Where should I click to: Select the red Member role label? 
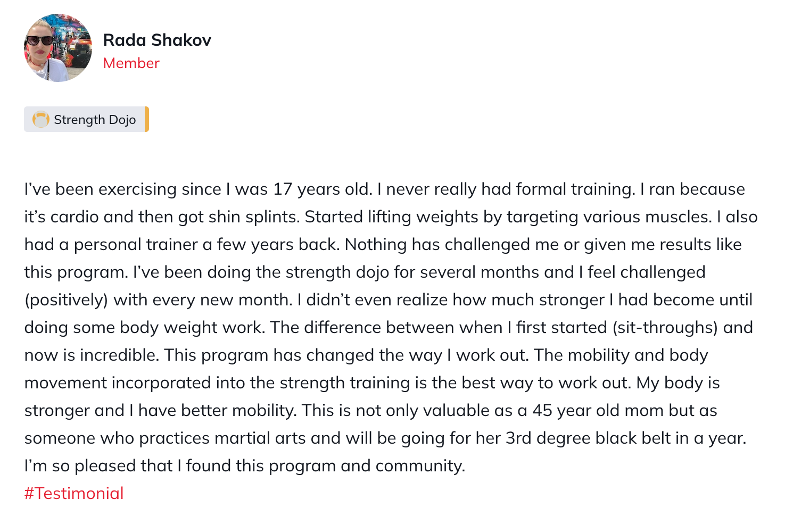click(131, 63)
